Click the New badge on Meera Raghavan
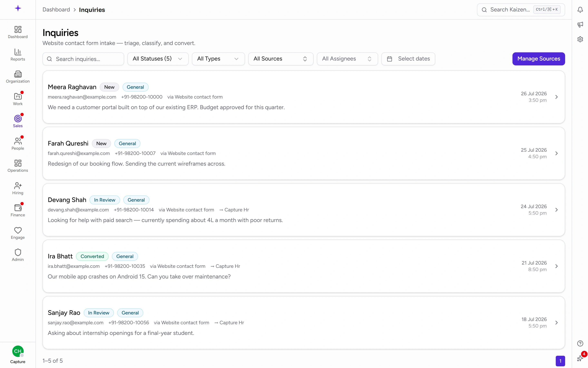Image resolution: width=588 pixels, height=368 pixels. pos(109,87)
